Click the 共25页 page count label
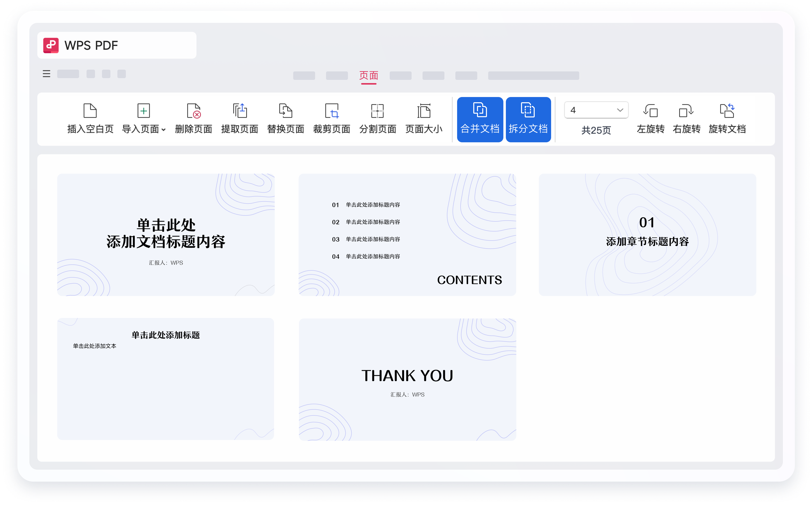The image size is (812, 505). coord(596,130)
